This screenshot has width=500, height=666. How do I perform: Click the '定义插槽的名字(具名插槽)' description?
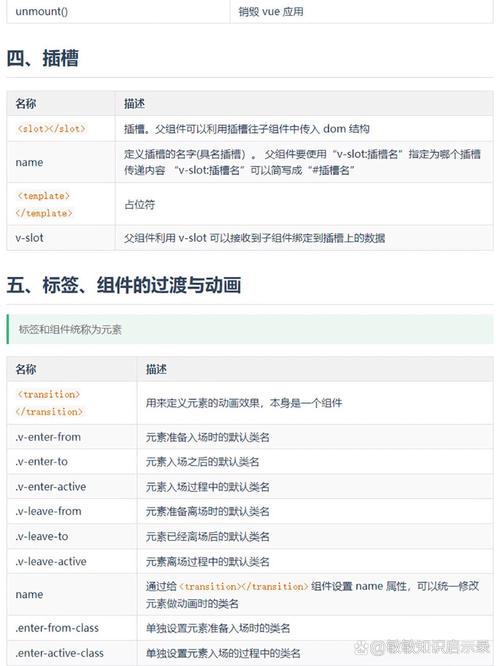coord(302,162)
